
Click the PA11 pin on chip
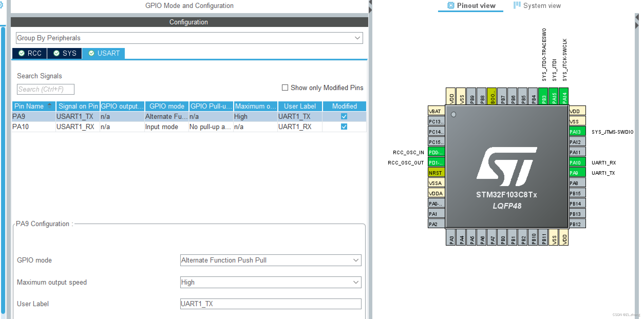click(x=577, y=152)
